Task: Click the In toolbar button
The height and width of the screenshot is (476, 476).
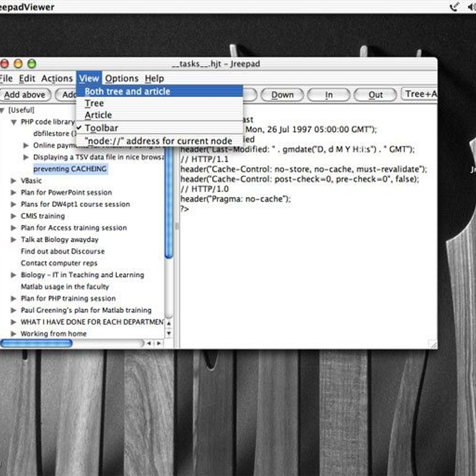Action: click(x=329, y=95)
